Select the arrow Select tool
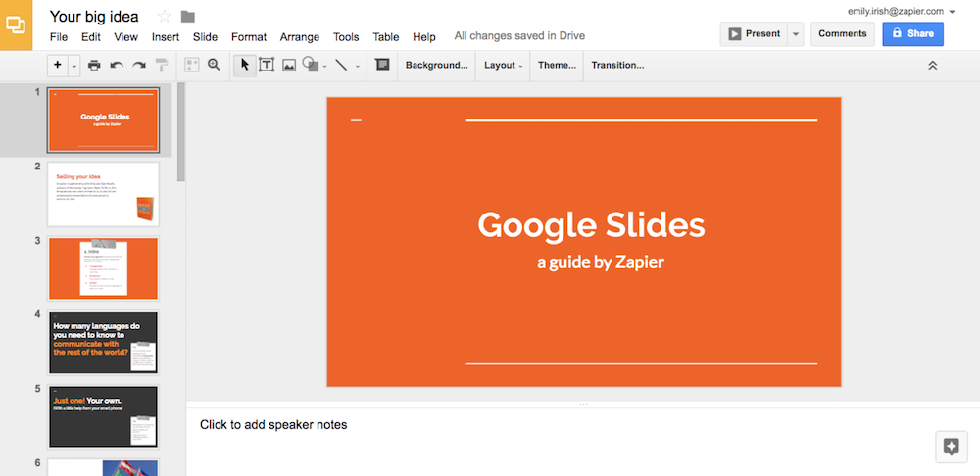This screenshot has height=476, width=980. (x=244, y=65)
